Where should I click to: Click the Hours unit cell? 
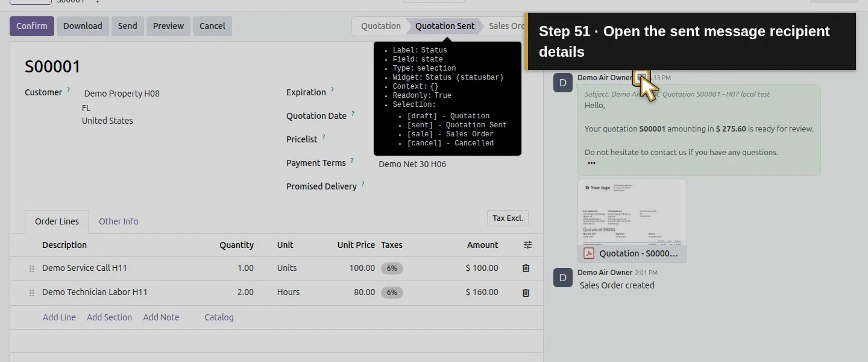[288, 292]
